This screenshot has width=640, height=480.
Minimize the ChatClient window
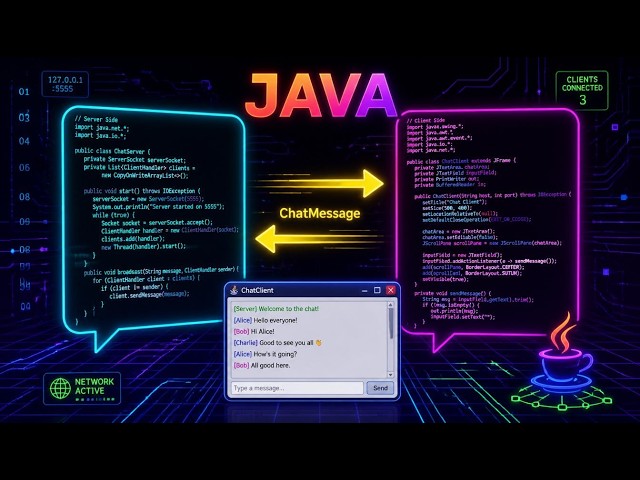point(364,290)
